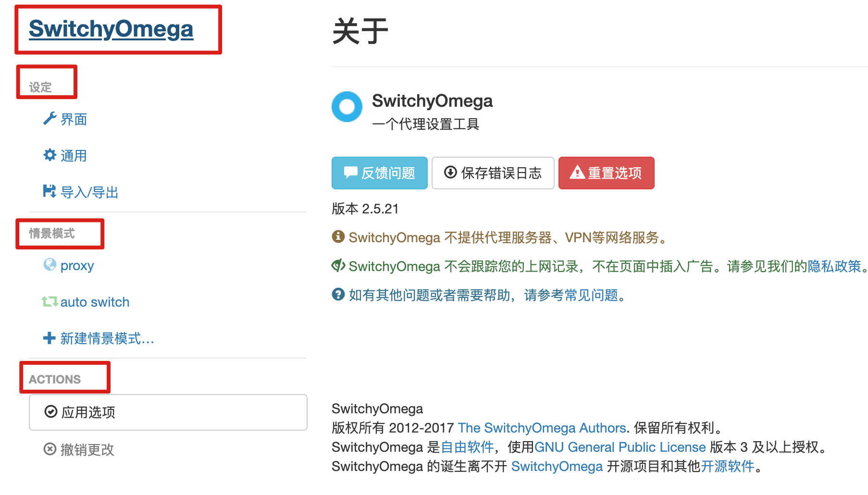The image size is (868, 495).
Task: Click the brown info circle icon
Action: pyautogui.click(x=338, y=236)
